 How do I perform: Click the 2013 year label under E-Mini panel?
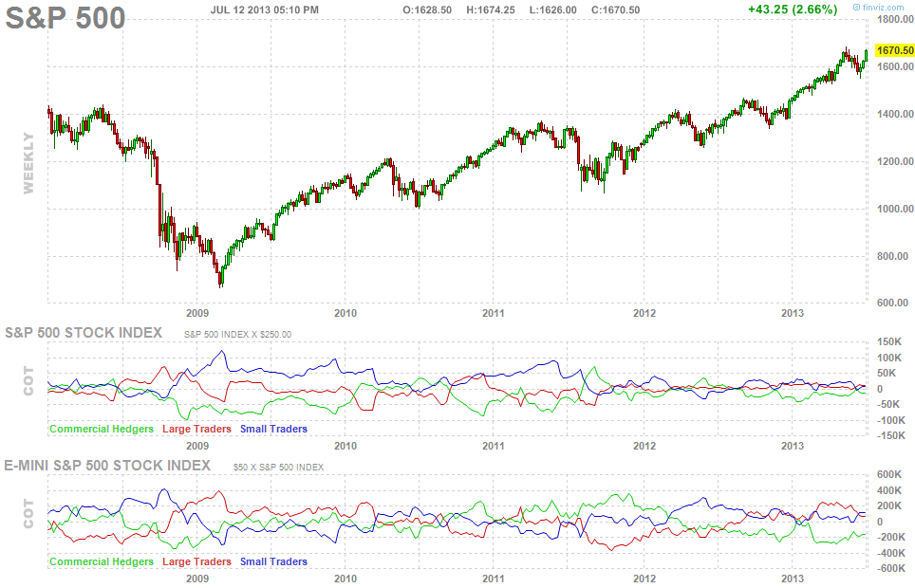[x=793, y=579]
